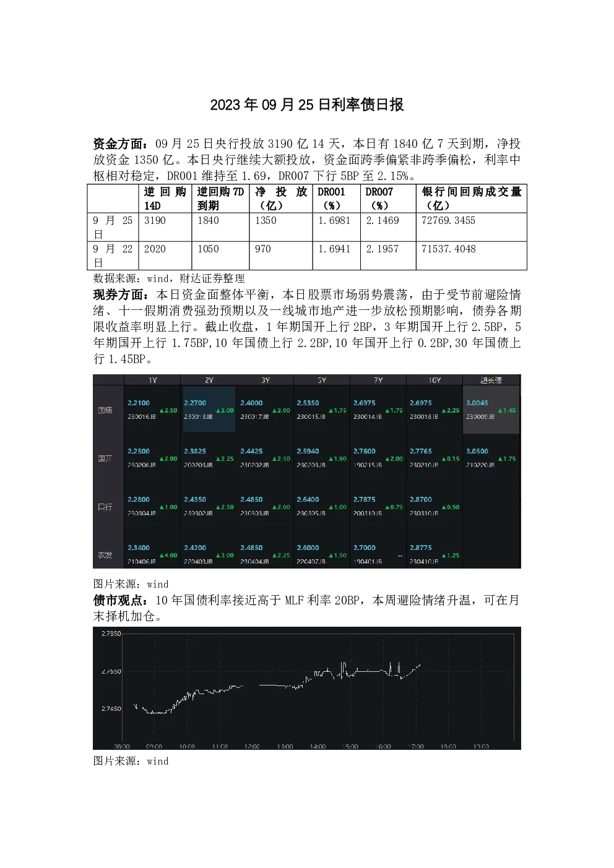Open the 超长债 column header

[491, 380]
